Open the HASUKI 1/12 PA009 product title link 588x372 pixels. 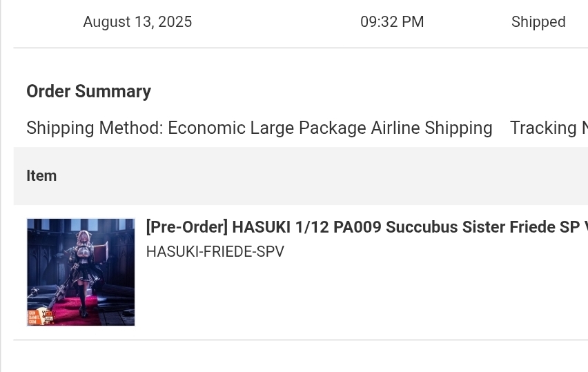point(366,227)
